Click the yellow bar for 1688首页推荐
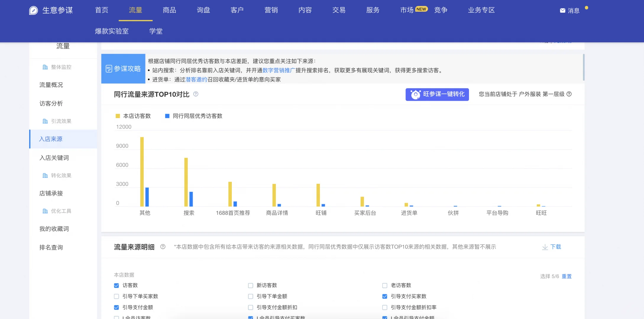The width and height of the screenshot is (644, 319). pos(230,194)
